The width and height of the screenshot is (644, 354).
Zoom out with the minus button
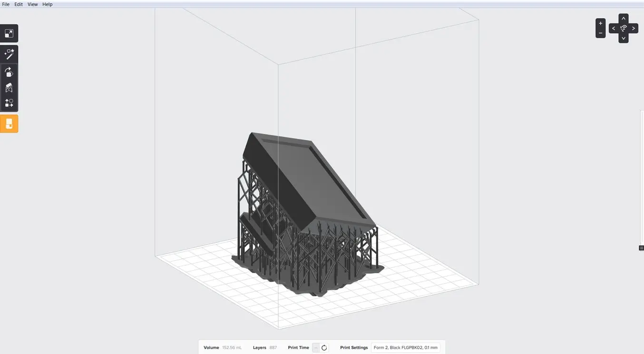pos(600,33)
